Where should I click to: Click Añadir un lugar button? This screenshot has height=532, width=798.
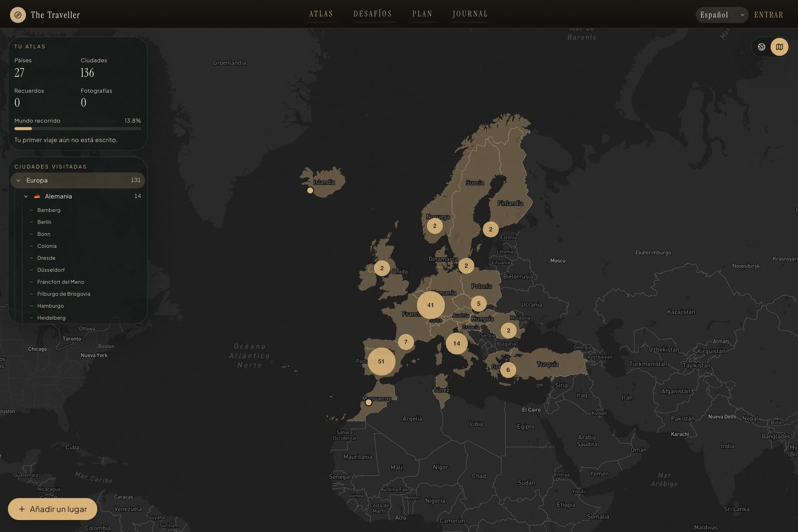52,509
